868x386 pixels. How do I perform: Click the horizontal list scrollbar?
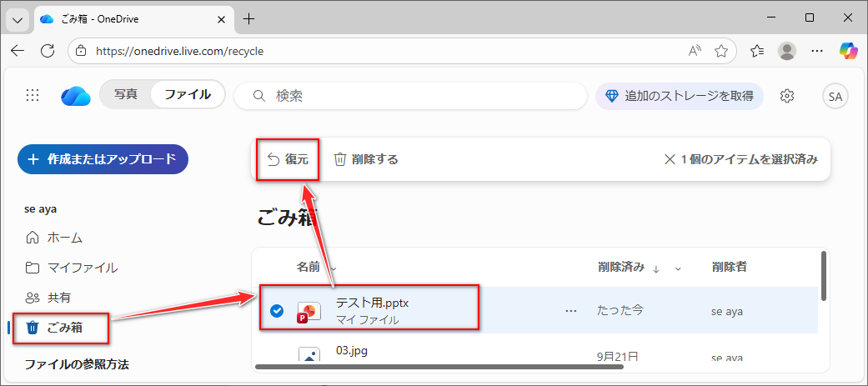coord(439,367)
